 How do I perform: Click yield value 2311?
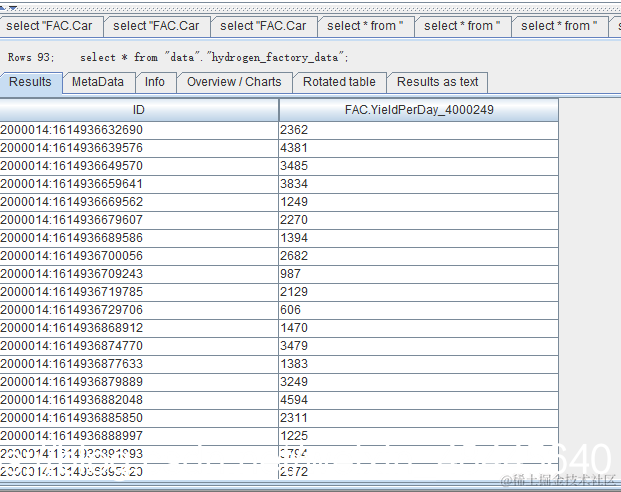click(419, 418)
